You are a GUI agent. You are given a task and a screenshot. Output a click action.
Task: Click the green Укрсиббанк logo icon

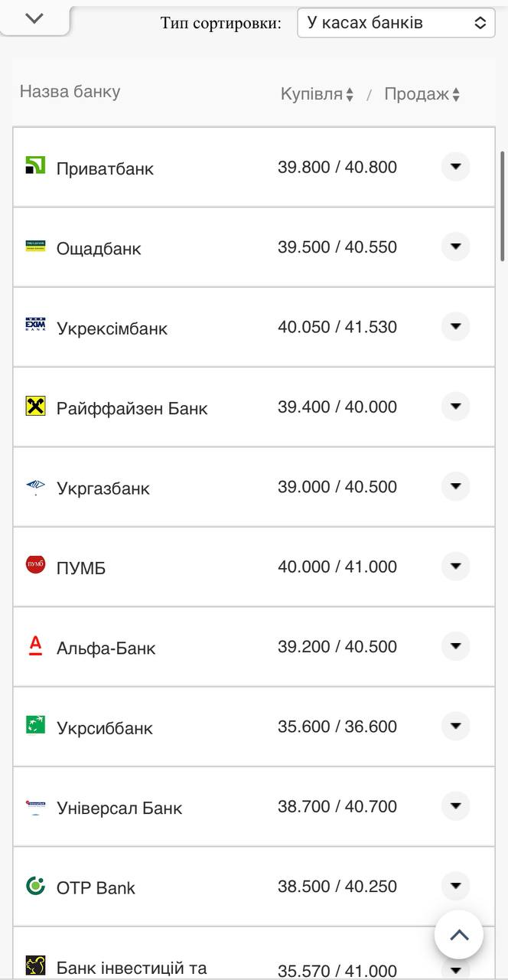coord(35,725)
